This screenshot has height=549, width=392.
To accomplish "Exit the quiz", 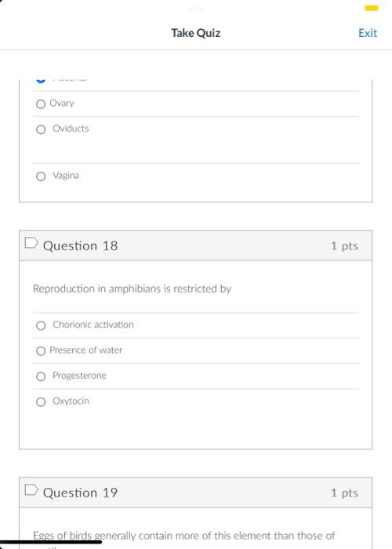I will click(368, 33).
